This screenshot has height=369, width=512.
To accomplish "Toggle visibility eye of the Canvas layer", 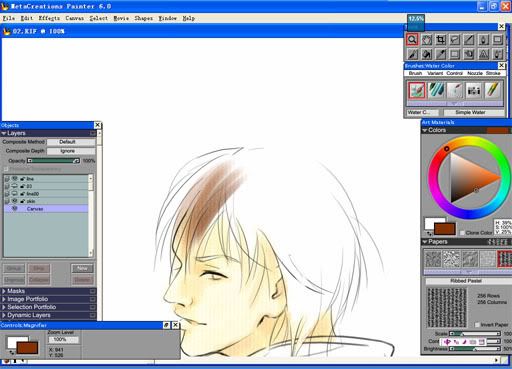I will coord(14,209).
